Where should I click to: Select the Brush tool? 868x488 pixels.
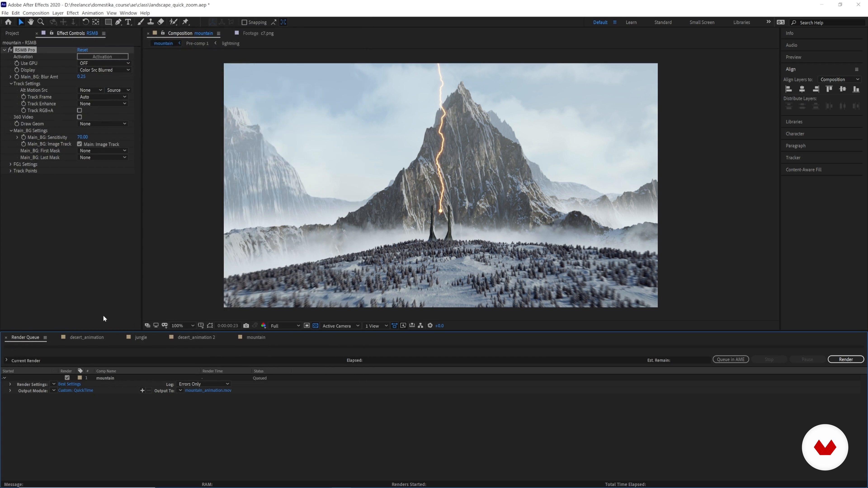coord(141,22)
